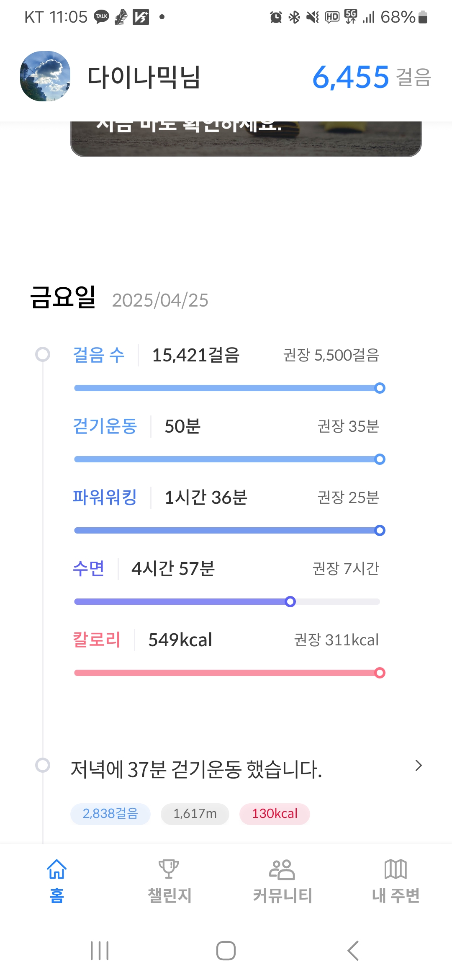
Task: Tap the 130kcal pink chip
Action: click(275, 814)
